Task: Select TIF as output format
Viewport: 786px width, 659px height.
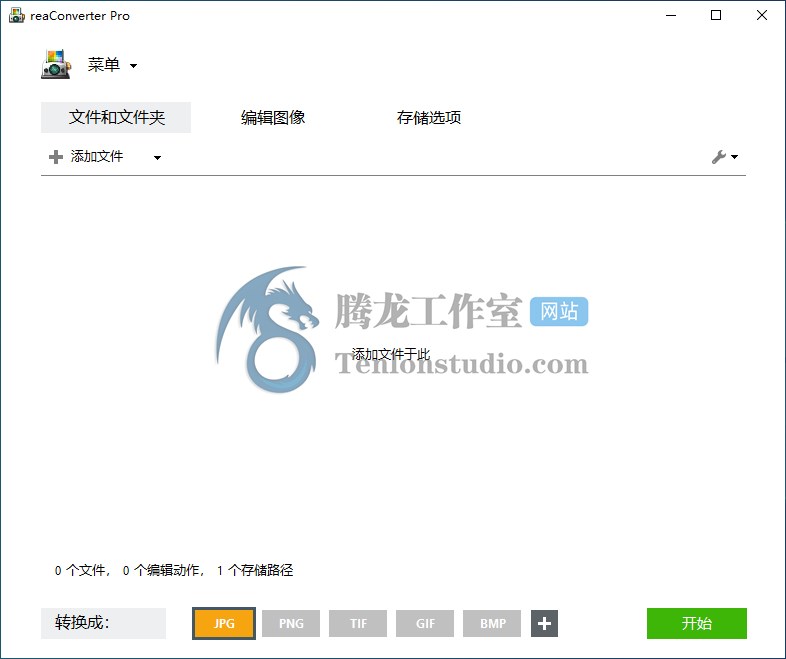Action: coord(358,623)
